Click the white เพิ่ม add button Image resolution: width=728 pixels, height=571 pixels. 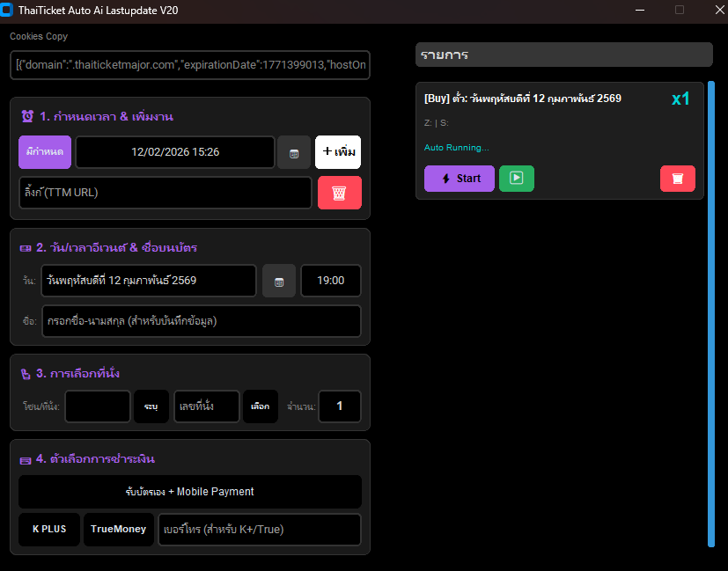point(338,152)
